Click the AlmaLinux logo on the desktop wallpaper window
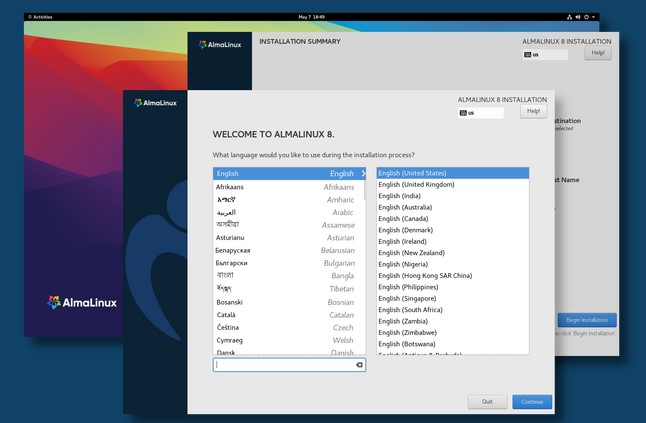 click(x=82, y=303)
